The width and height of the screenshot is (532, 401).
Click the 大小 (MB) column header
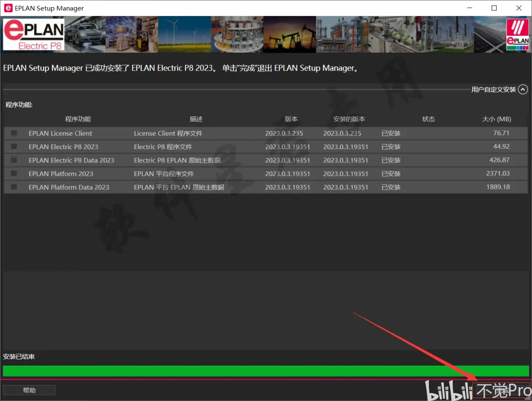[497, 119]
